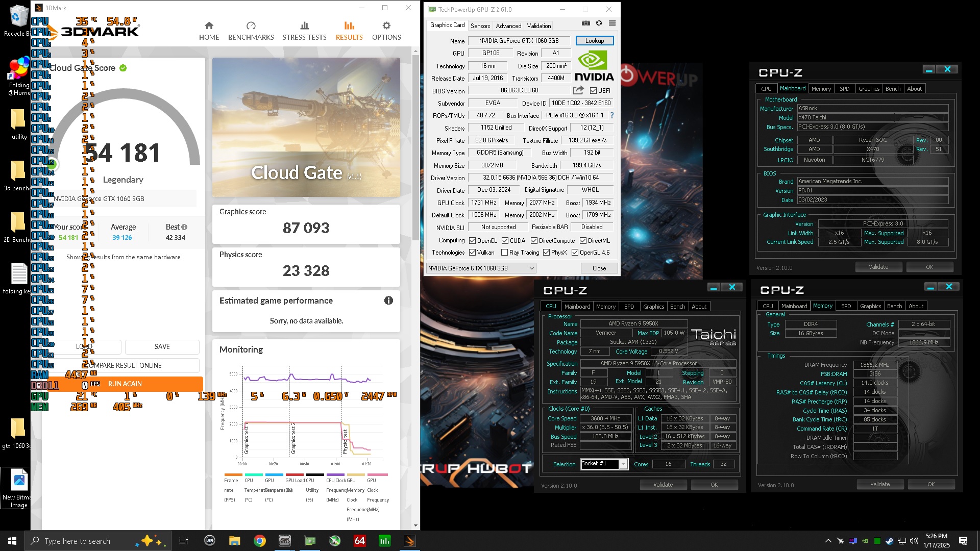Open the GPU selection dropdown in GPU-Z

point(481,268)
